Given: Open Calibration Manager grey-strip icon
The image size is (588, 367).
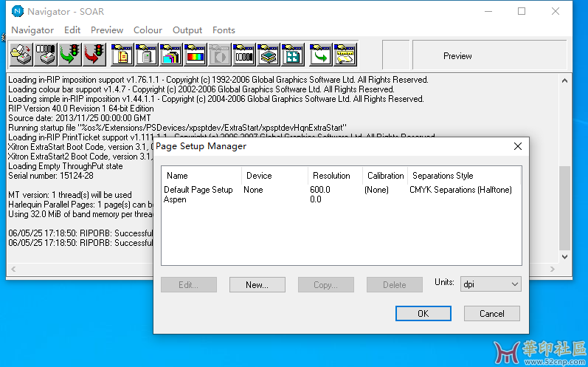Looking at the screenshot, I should (x=243, y=55).
